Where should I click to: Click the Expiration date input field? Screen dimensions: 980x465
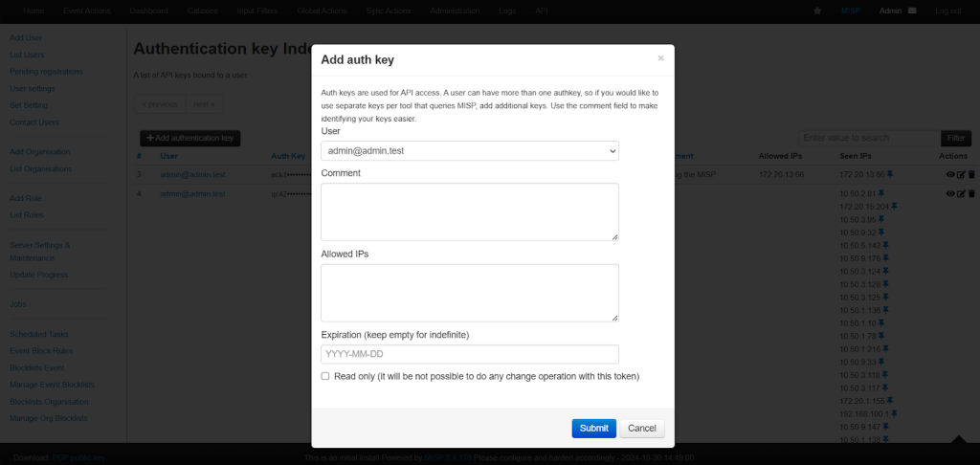pos(470,354)
